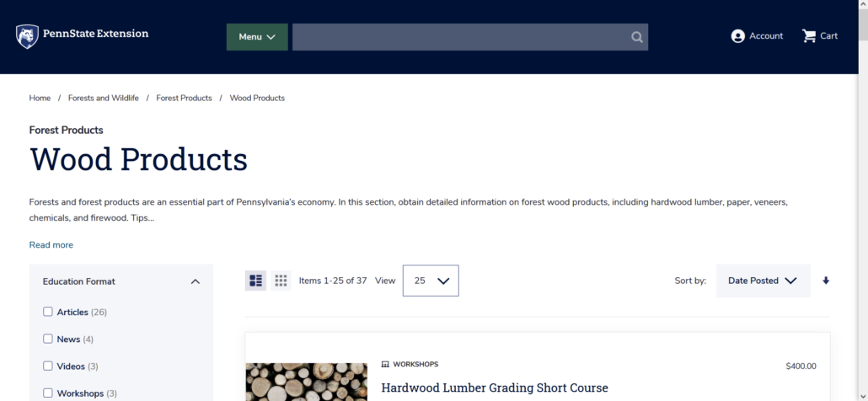Toggle sort direction arrow
This screenshot has height=401, width=868.
click(x=825, y=281)
